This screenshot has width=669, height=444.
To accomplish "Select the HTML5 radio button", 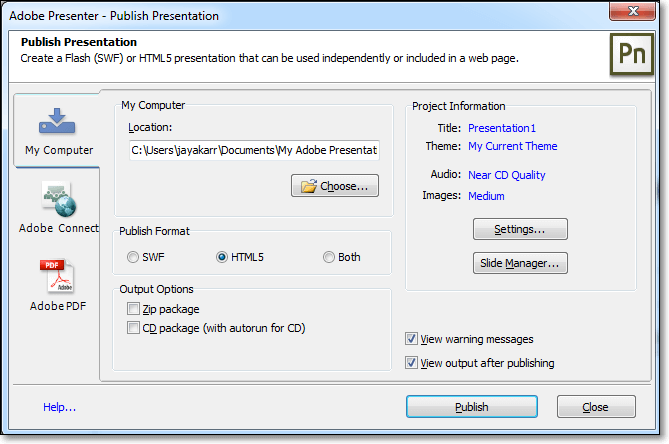I will click(222, 257).
